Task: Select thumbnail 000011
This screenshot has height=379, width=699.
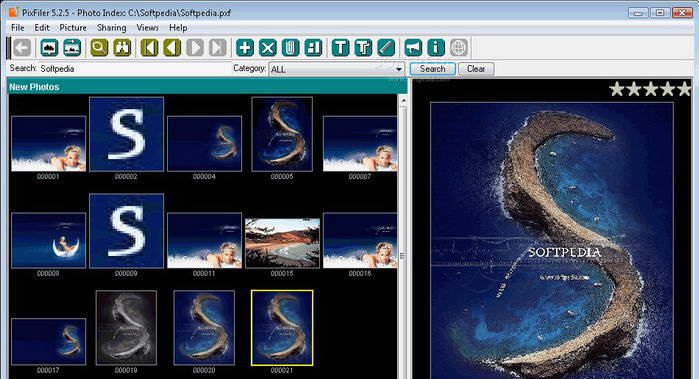Action: 204,240
